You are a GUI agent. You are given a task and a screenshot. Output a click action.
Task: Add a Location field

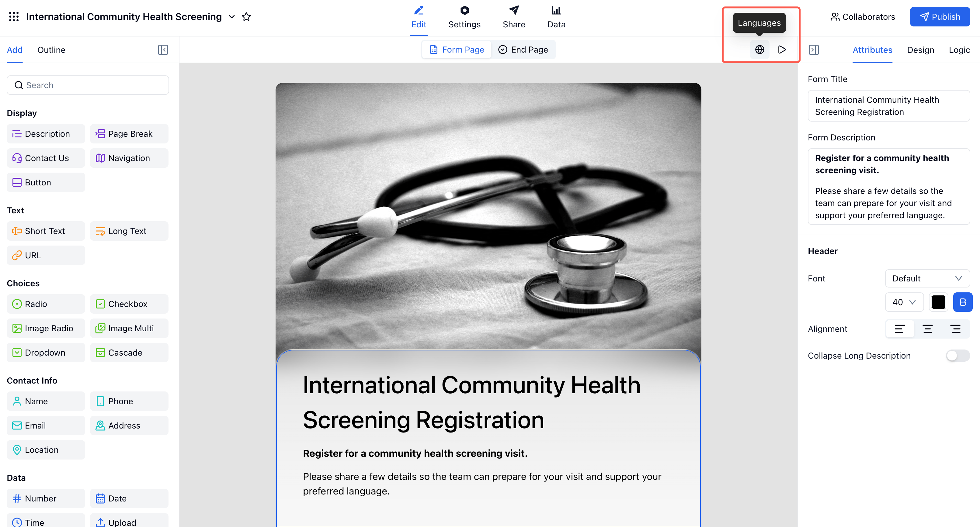pyautogui.click(x=46, y=450)
